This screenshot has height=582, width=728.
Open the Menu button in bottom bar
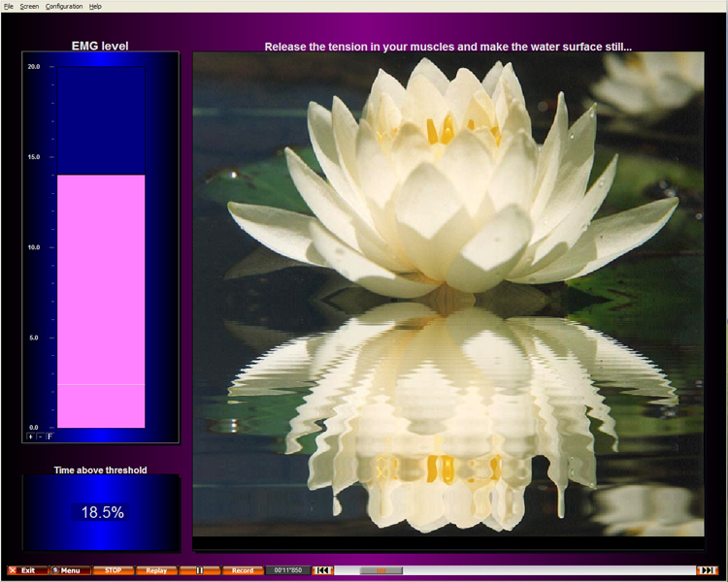[x=70, y=570]
